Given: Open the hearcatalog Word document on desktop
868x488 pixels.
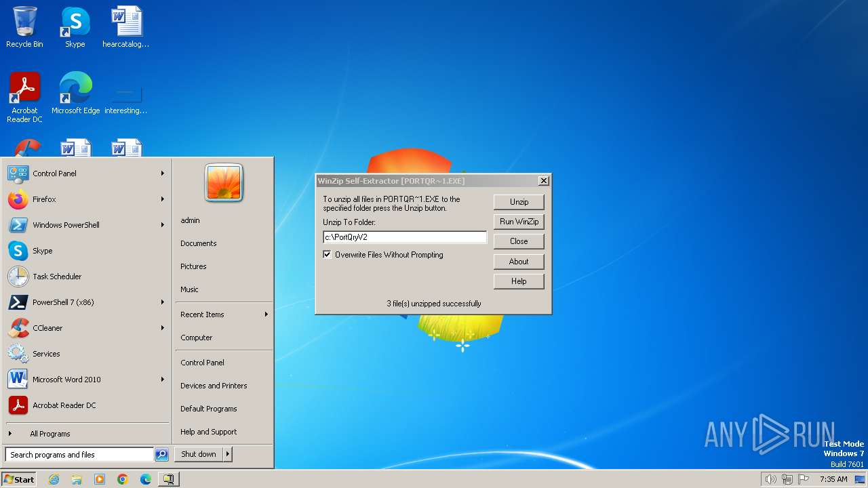Looking at the screenshot, I should tap(125, 27).
